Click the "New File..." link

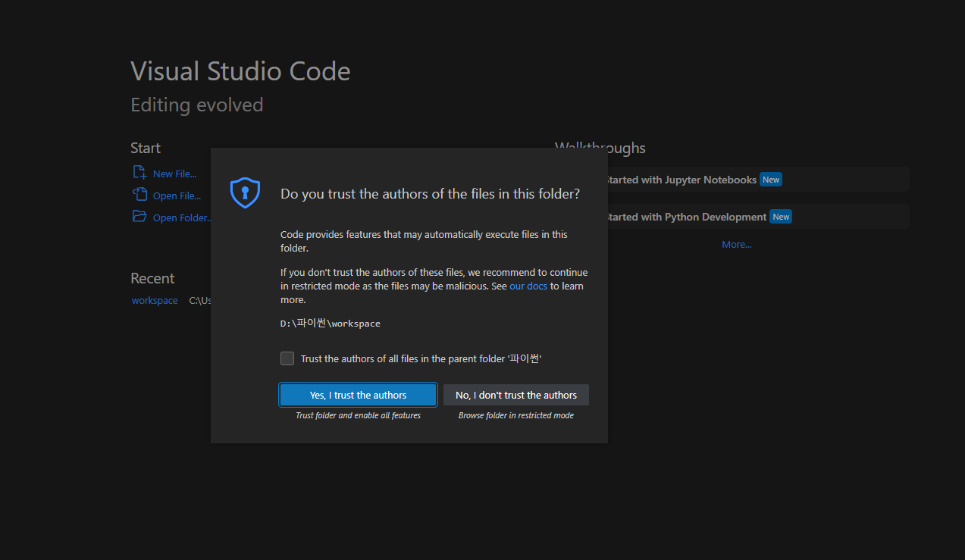(174, 174)
